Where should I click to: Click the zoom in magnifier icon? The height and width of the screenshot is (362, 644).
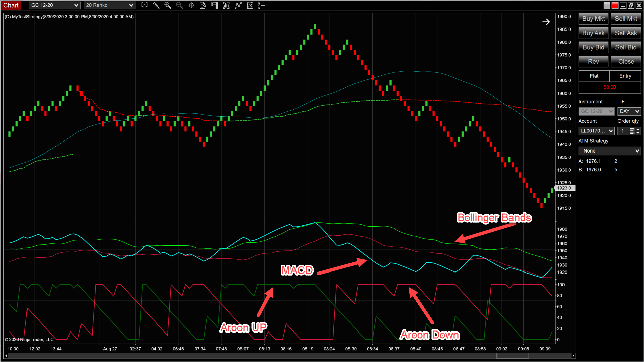(x=168, y=5)
